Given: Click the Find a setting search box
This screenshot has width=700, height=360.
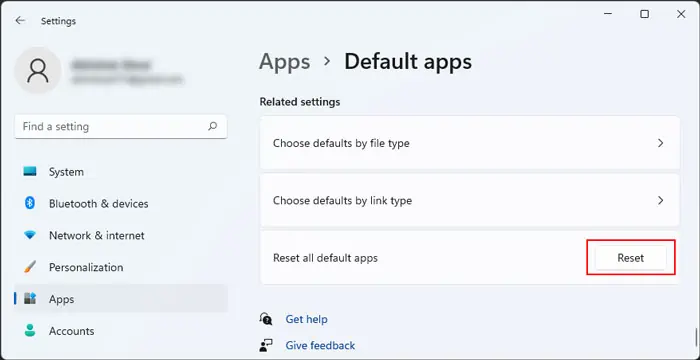Looking at the screenshot, I should pyautogui.click(x=121, y=126).
